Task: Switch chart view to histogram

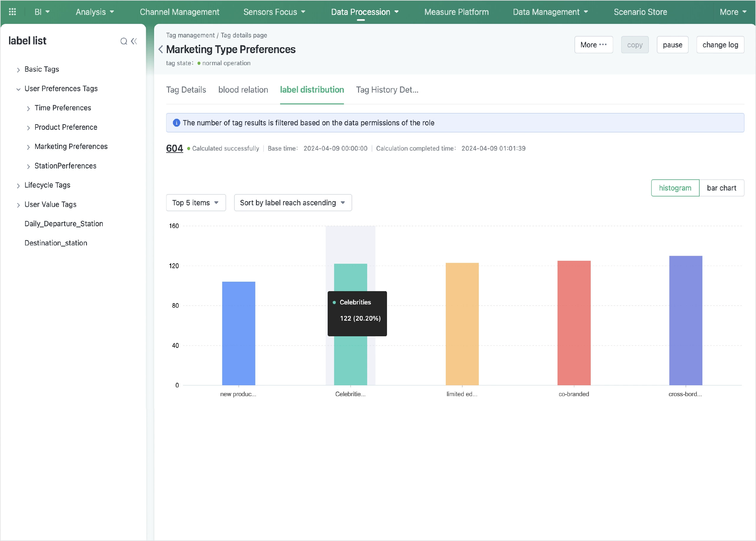Action: (675, 188)
